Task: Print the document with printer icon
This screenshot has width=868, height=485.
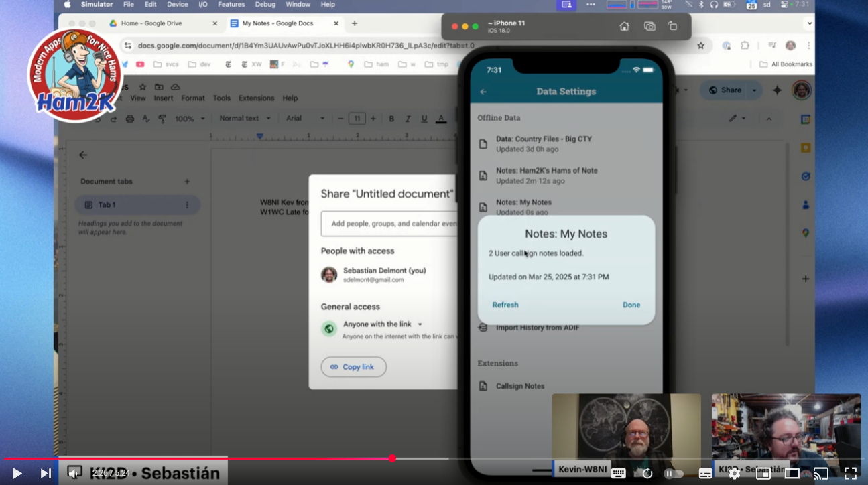Action: point(130,119)
